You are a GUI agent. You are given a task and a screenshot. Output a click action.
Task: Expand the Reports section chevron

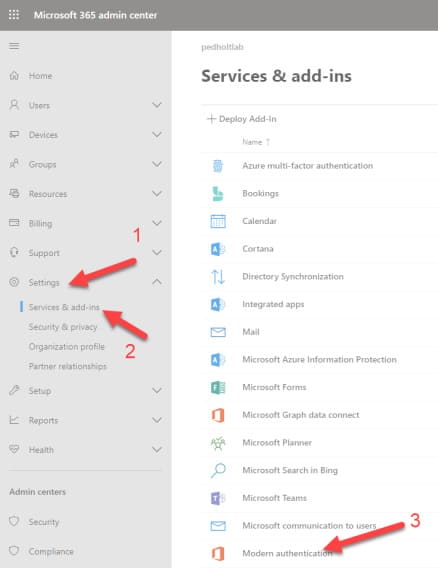(x=157, y=420)
